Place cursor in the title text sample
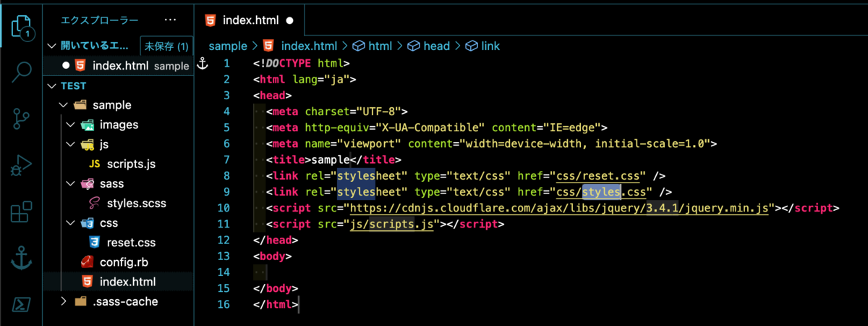Viewport: 868px width, 326px height. [329, 159]
